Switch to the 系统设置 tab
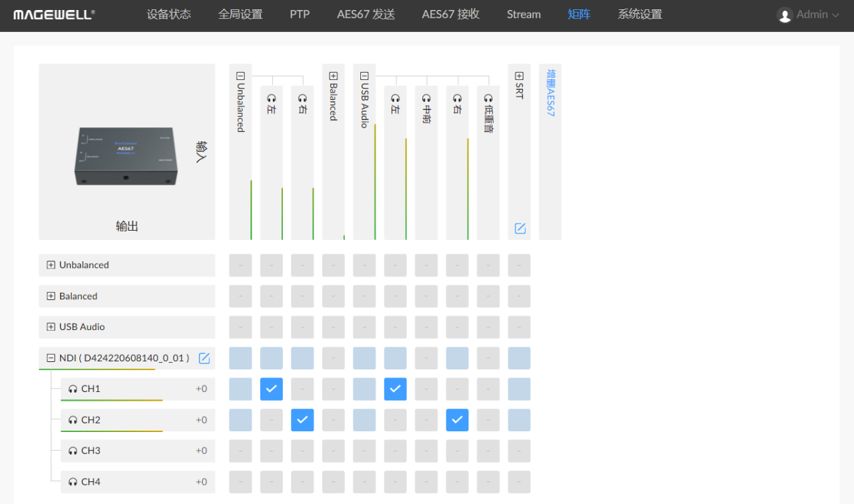Image resolution: width=854 pixels, height=504 pixels. pos(639,15)
